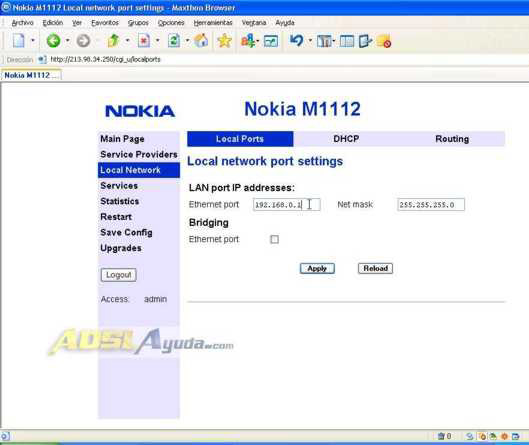Screen dimensions: 529x445
Task: Open Favorites via yellow star icon
Action: pyautogui.click(x=225, y=41)
